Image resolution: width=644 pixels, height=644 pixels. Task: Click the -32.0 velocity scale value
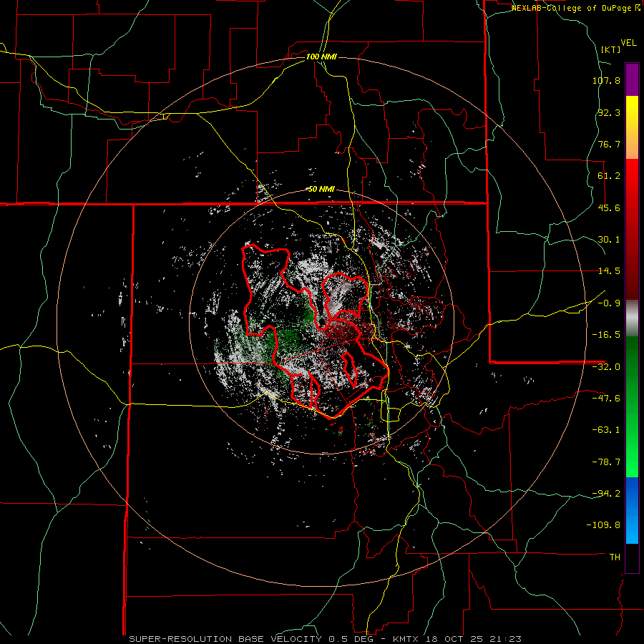pyautogui.click(x=606, y=367)
